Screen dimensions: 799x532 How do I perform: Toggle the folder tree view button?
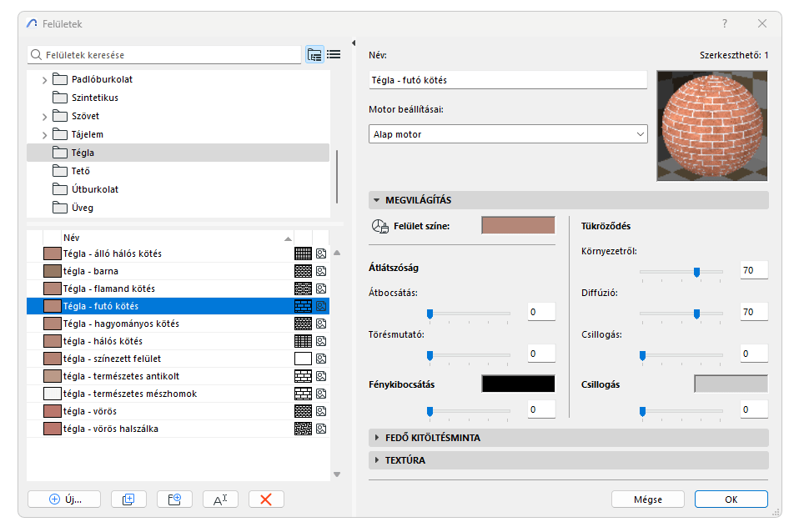pos(314,55)
